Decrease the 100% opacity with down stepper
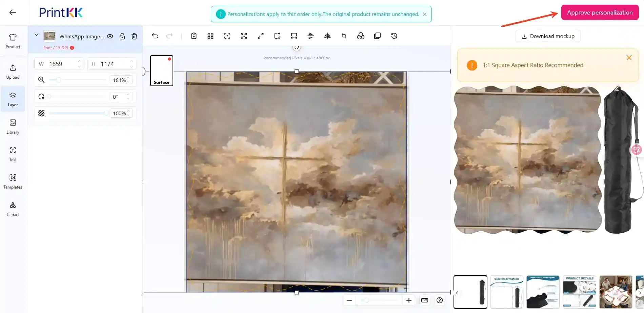 (x=128, y=115)
